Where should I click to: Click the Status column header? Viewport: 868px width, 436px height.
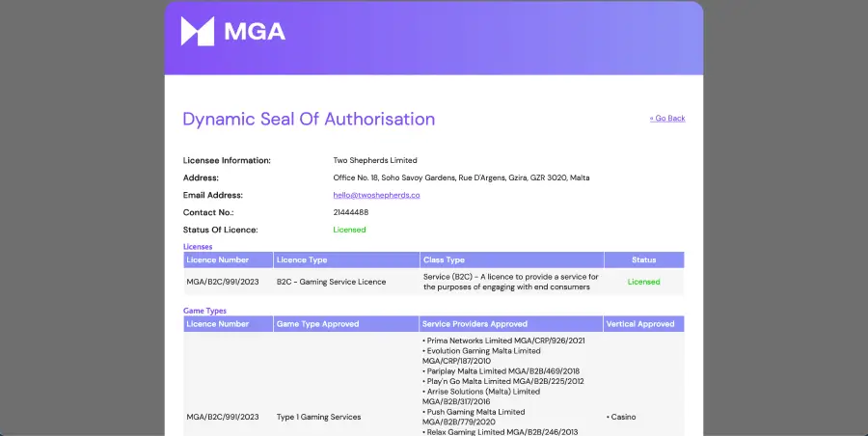[x=644, y=259]
